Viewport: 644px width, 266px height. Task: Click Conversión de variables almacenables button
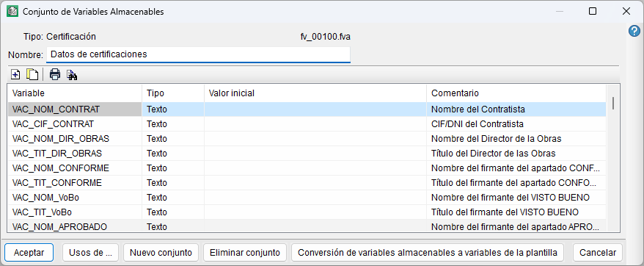[x=427, y=253]
